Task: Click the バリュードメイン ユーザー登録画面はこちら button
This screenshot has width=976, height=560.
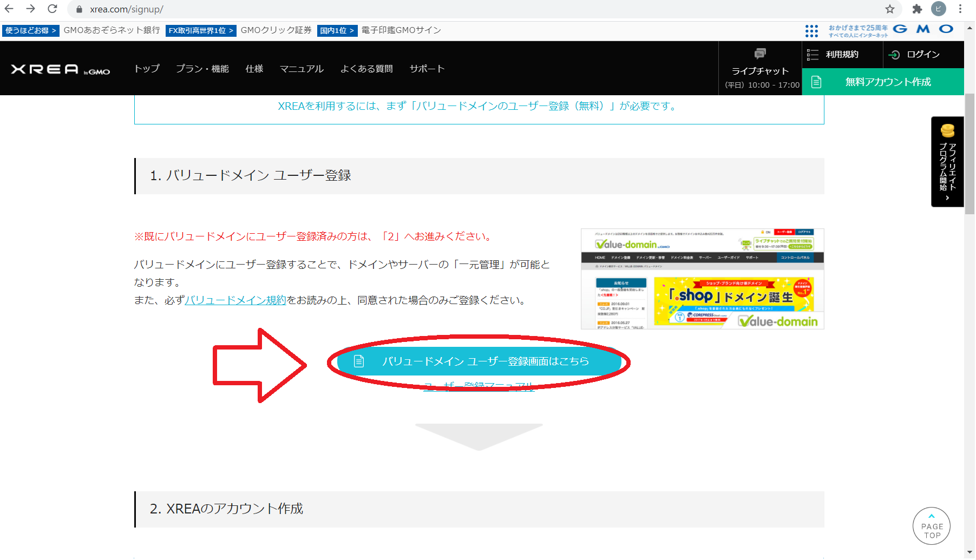Action: pos(479,361)
